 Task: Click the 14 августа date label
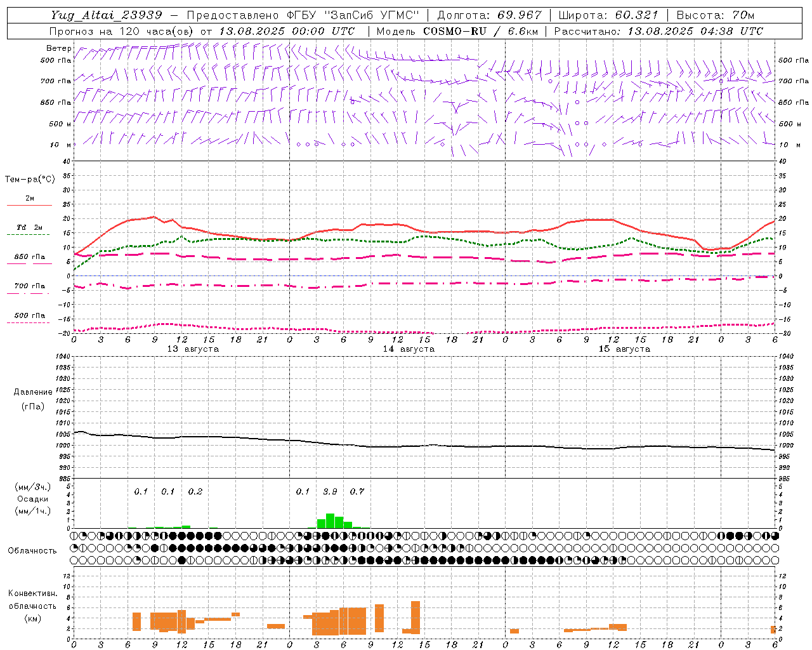tap(409, 349)
